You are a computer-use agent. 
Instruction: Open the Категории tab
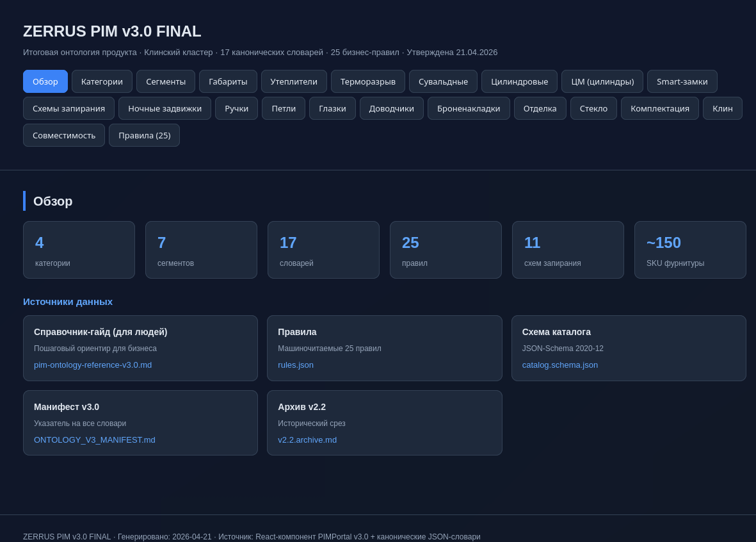coord(102,81)
